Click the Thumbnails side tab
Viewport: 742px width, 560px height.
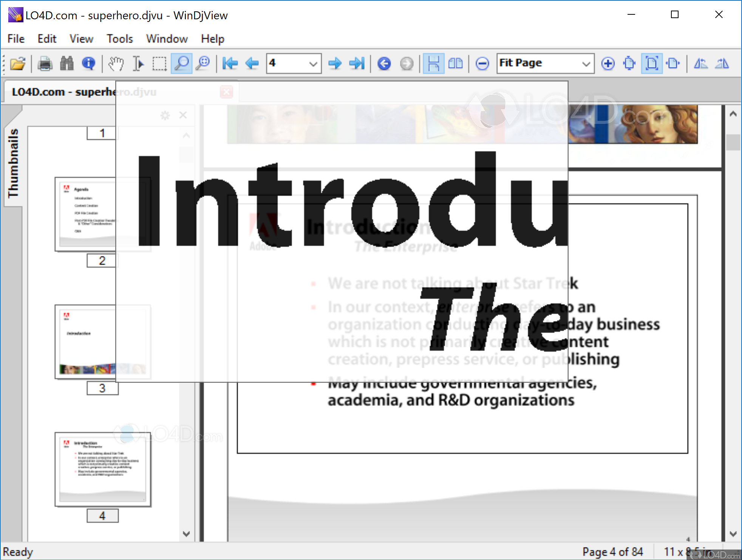13,163
